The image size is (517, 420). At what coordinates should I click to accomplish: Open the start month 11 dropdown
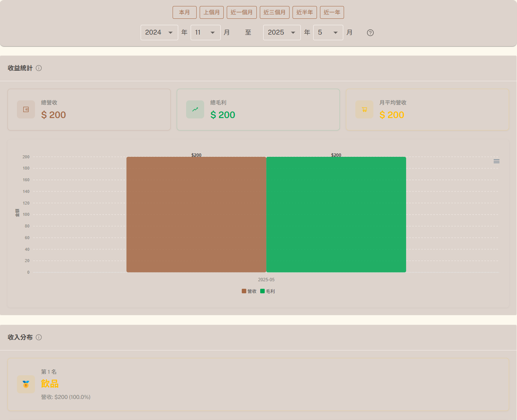tap(205, 33)
